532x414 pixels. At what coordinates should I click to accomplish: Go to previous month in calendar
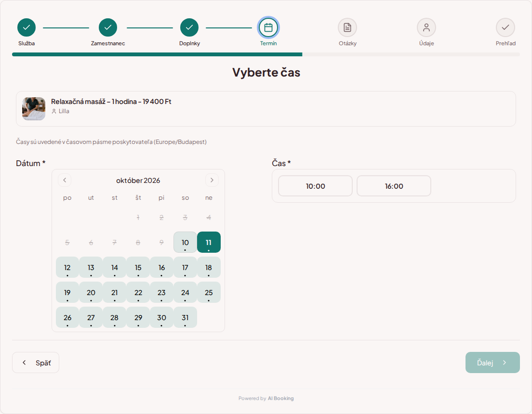tap(65, 180)
